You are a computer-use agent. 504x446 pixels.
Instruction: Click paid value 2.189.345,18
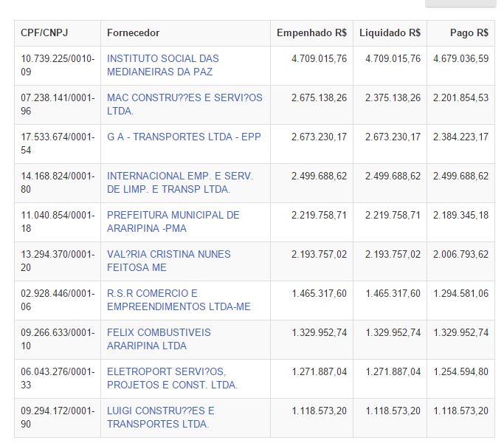click(x=460, y=215)
